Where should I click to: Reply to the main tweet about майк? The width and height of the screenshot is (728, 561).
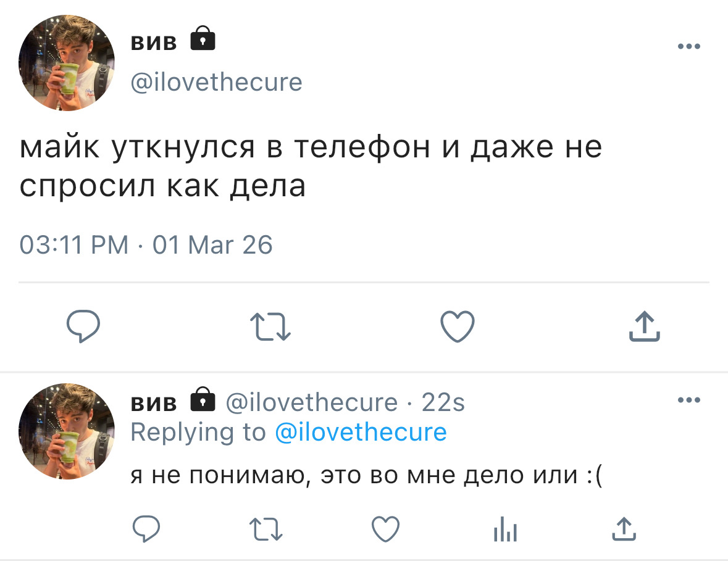click(x=83, y=326)
